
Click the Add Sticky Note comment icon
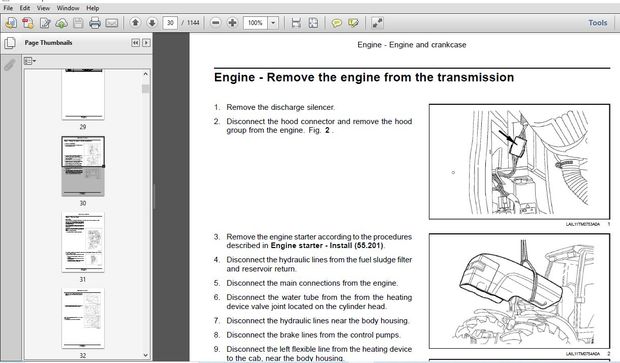click(x=336, y=23)
